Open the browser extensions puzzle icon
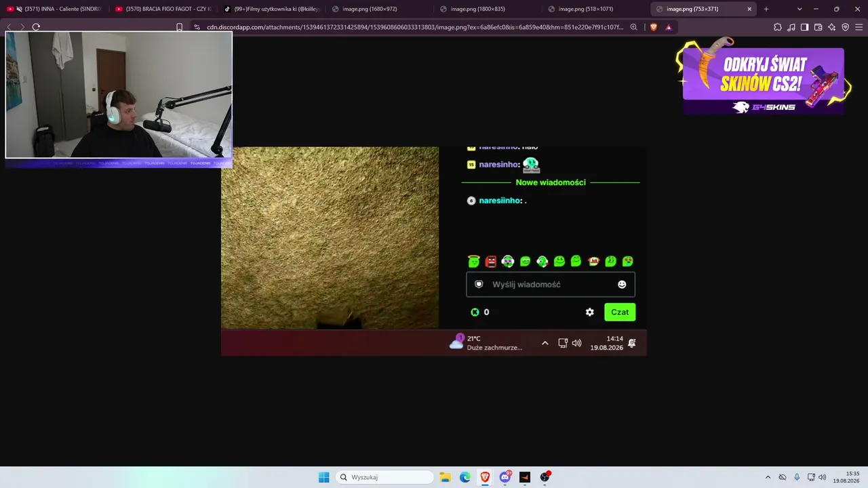The height and width of the screenshot is (488, 868). tap(778, 27)
